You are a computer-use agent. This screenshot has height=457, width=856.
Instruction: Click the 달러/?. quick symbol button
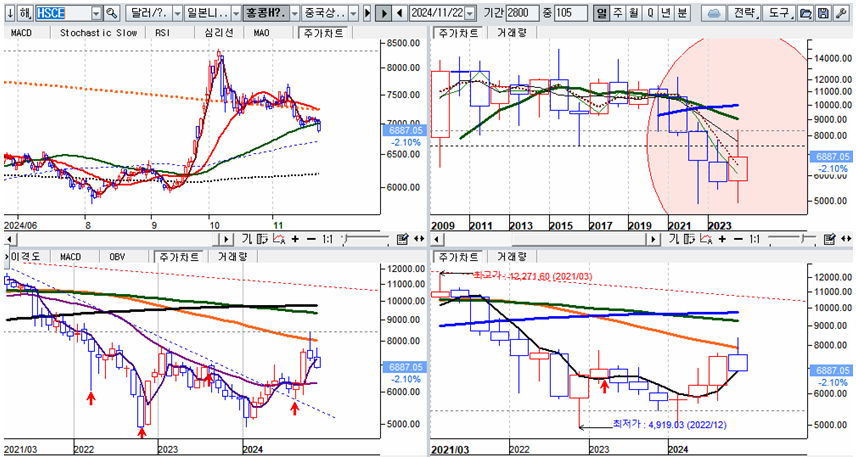click(x=148, y=13)
